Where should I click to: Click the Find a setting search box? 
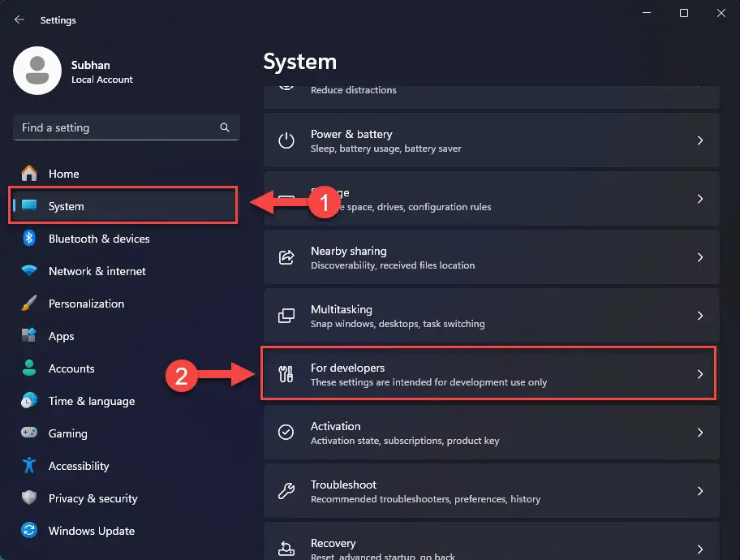coord(127,127)
